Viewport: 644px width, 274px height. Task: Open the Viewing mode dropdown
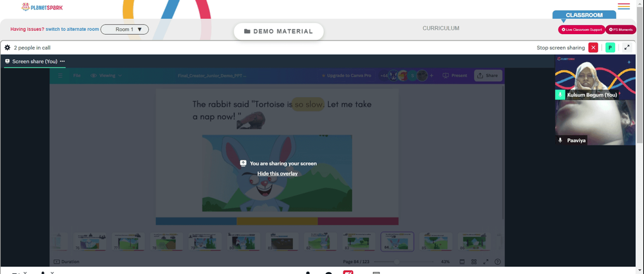106,75
